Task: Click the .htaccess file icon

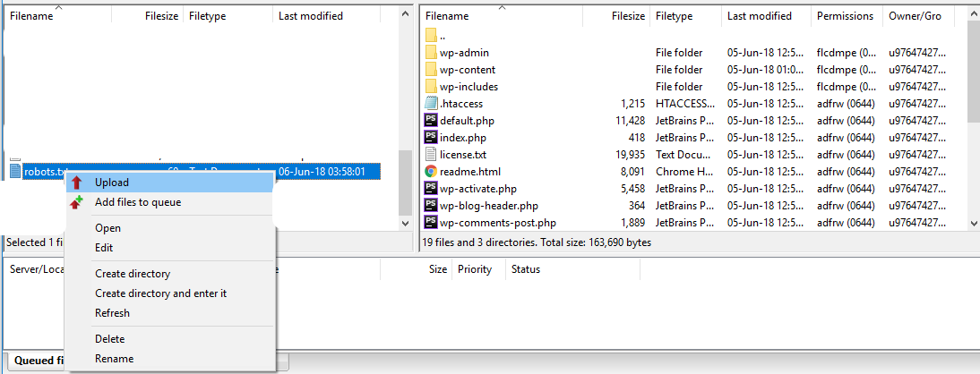Action: pyautogui.click(x=431, y=103)
